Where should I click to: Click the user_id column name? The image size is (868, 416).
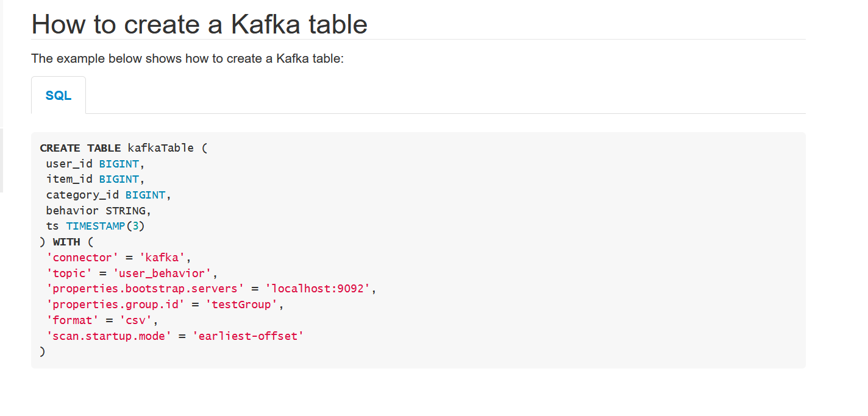click(x=69, y=164)
